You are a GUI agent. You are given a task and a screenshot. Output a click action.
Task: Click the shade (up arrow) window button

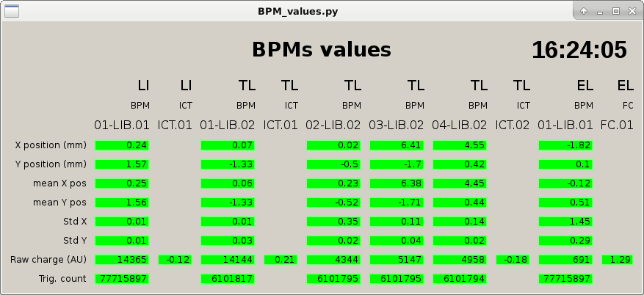(584, 11)
